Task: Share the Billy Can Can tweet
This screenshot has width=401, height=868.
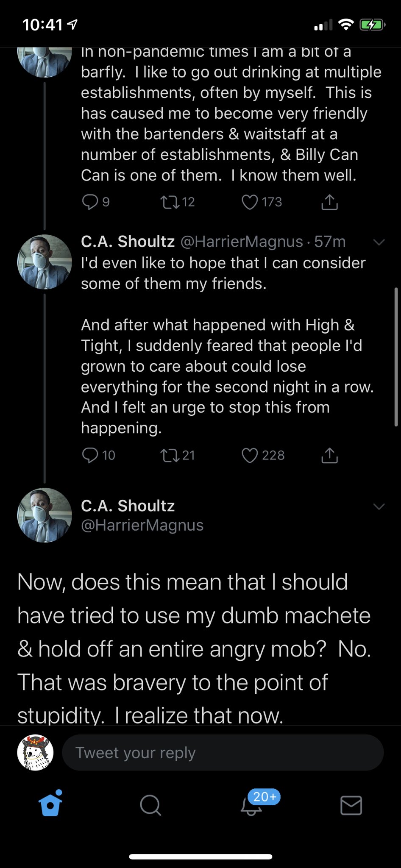Action: [329, 202]
